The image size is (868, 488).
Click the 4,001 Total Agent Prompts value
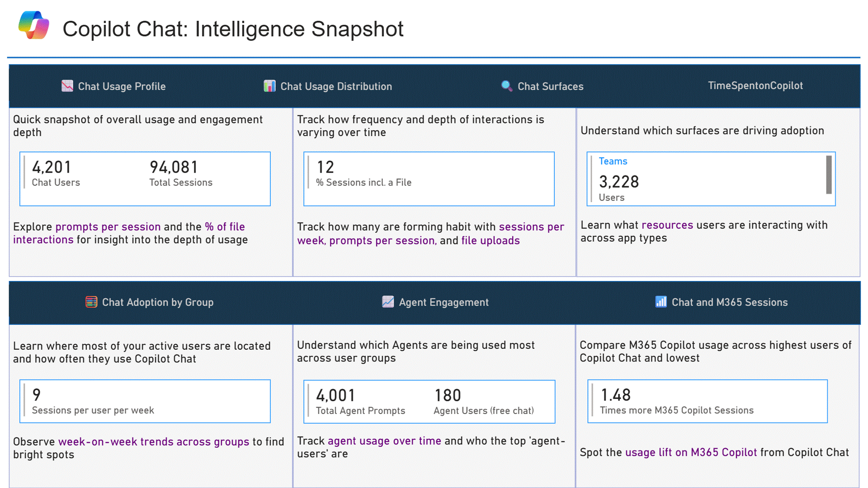click(x=336, y=396)
